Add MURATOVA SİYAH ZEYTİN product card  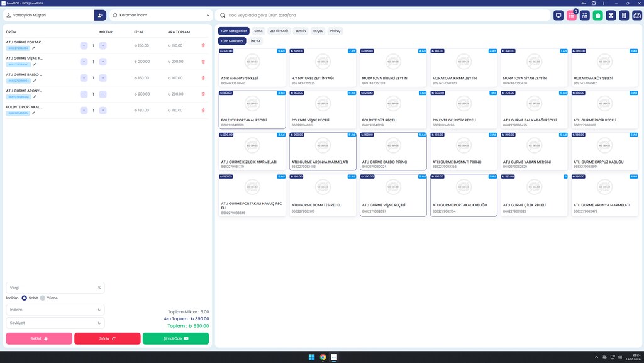[x=534, y=68]
